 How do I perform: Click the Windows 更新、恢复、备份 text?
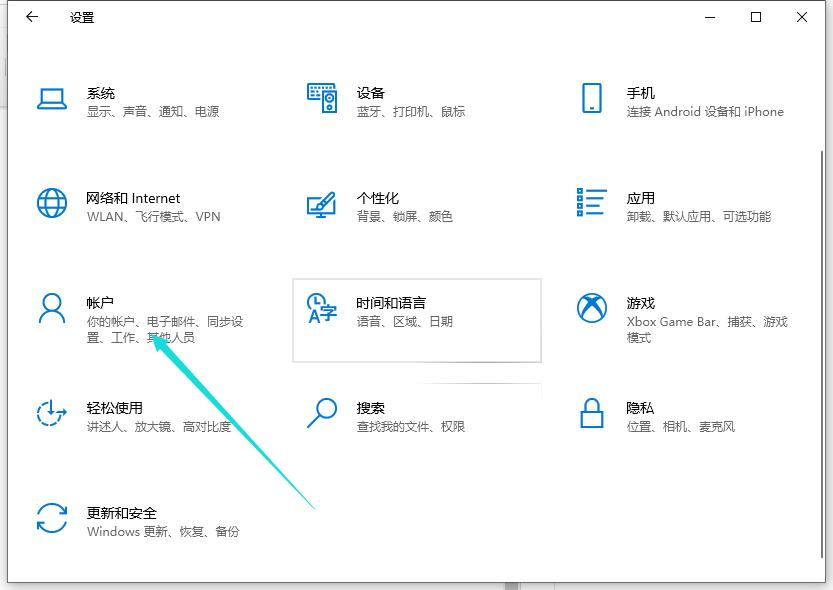tap(166, 532)
